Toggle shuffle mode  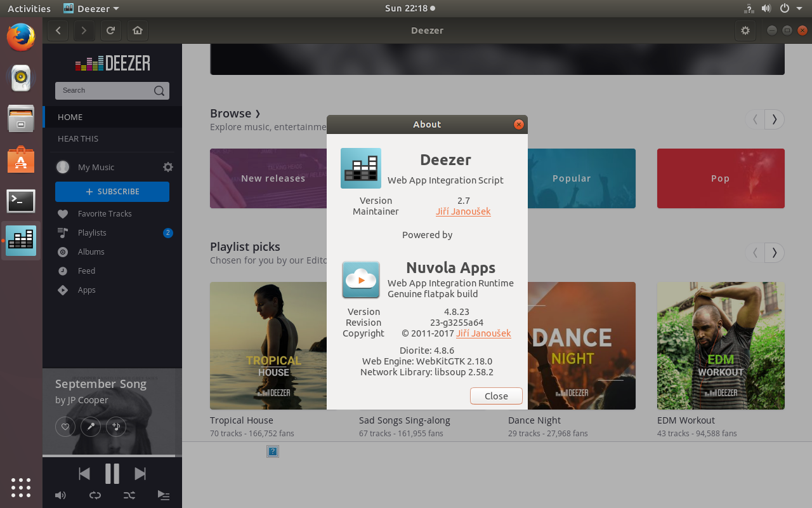click(x=129, y=495)
